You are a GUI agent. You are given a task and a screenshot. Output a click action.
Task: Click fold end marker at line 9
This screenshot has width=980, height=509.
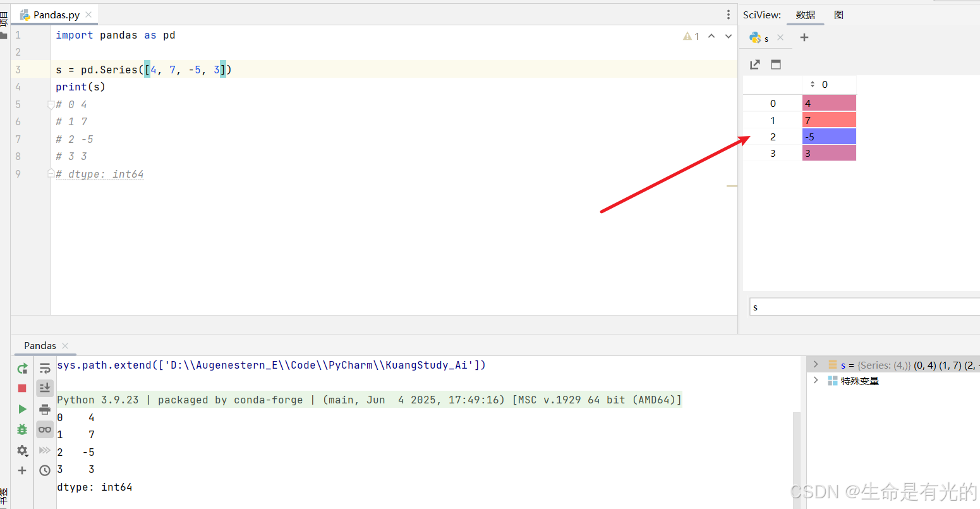[51, 173]
